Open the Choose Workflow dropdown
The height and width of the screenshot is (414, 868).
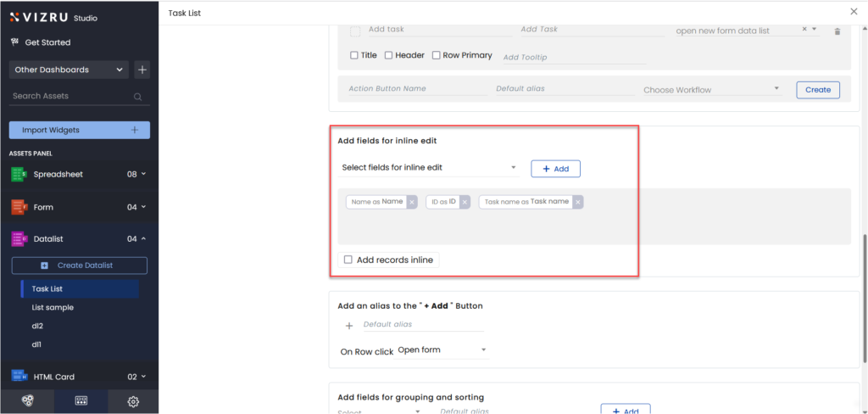[x=711, y=89]
